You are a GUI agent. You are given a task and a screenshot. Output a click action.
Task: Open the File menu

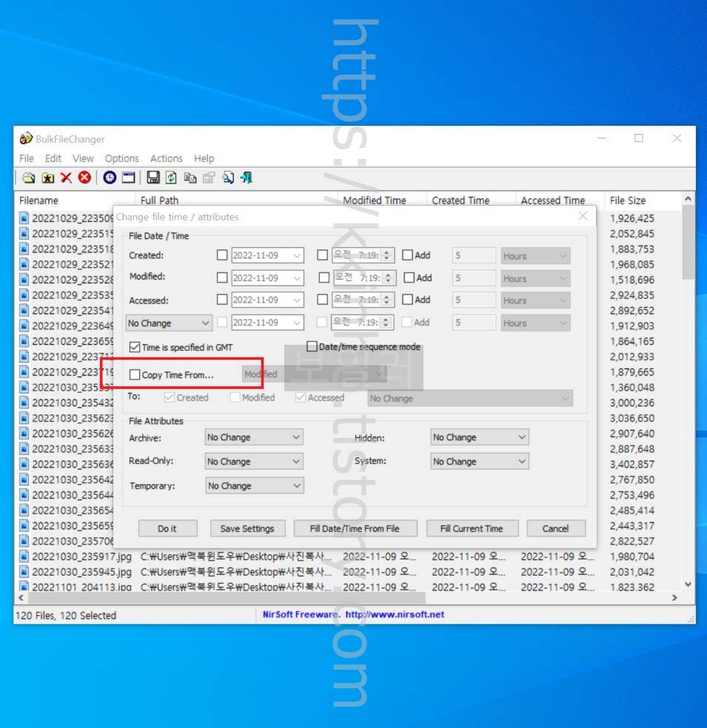click(x=27, y=158)
